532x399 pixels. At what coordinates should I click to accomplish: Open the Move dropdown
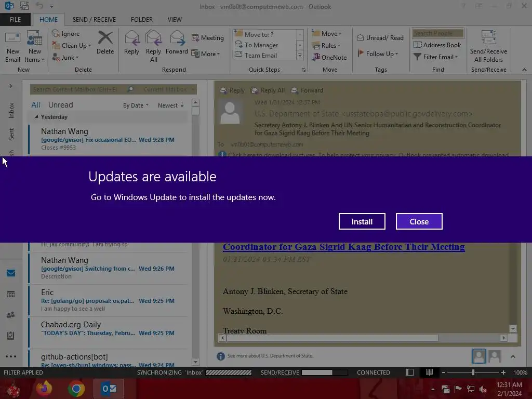click(327, 34)
